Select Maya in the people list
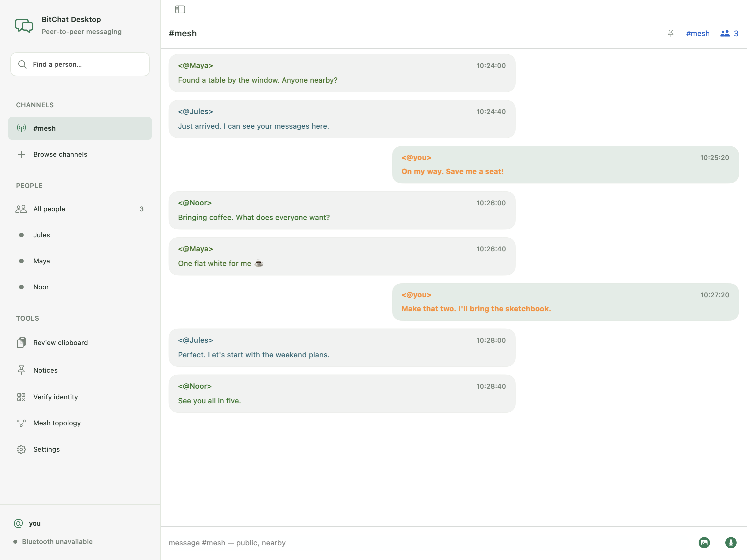The image size is (747, 560). (x=80, y=261)
